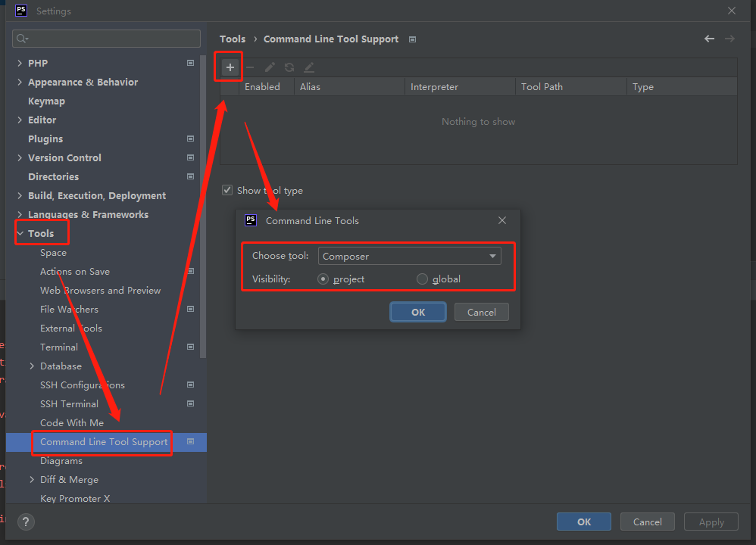Click the project icon on SSH Terminal row
756x545 pixels.
coord(190,403)
